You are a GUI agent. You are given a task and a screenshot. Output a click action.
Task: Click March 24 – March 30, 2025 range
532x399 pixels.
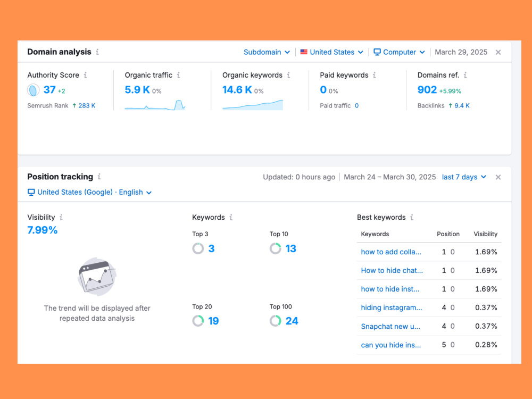coord(390,177)
